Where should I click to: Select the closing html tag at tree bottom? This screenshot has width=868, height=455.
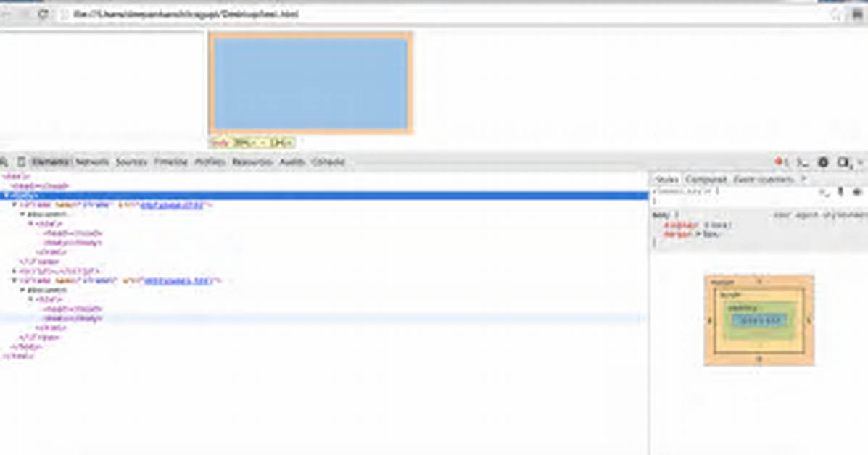tap(18, 356)
